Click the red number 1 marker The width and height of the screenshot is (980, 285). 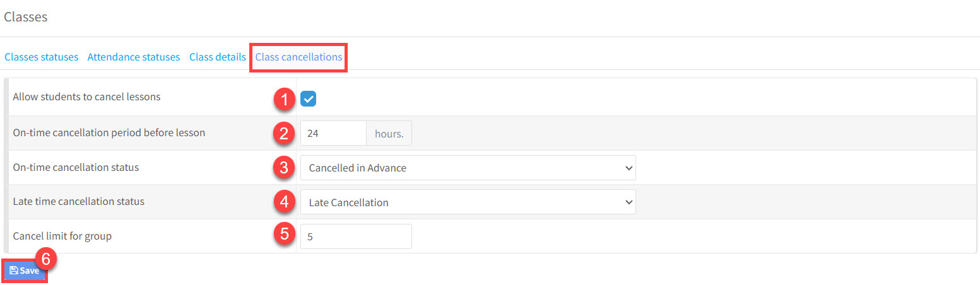285,99
